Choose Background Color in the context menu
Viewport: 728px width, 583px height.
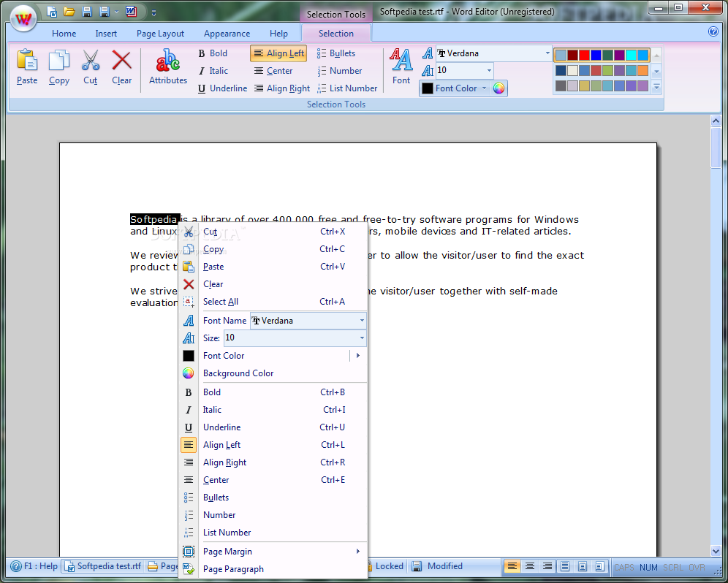coord(273,373)
